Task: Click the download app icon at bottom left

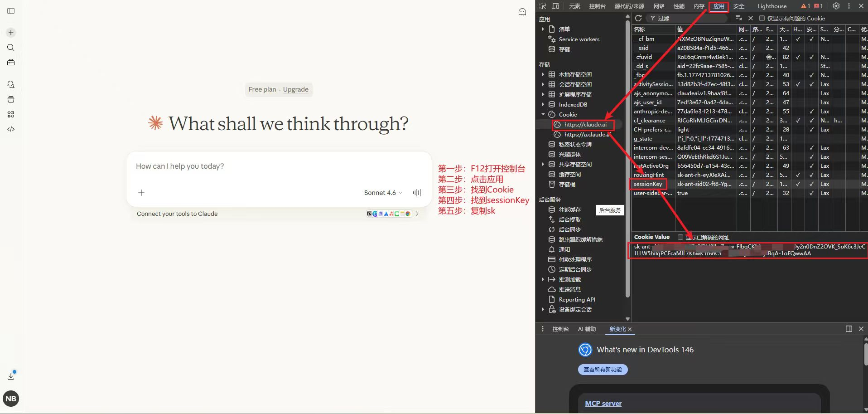Action: click(11, 376)
